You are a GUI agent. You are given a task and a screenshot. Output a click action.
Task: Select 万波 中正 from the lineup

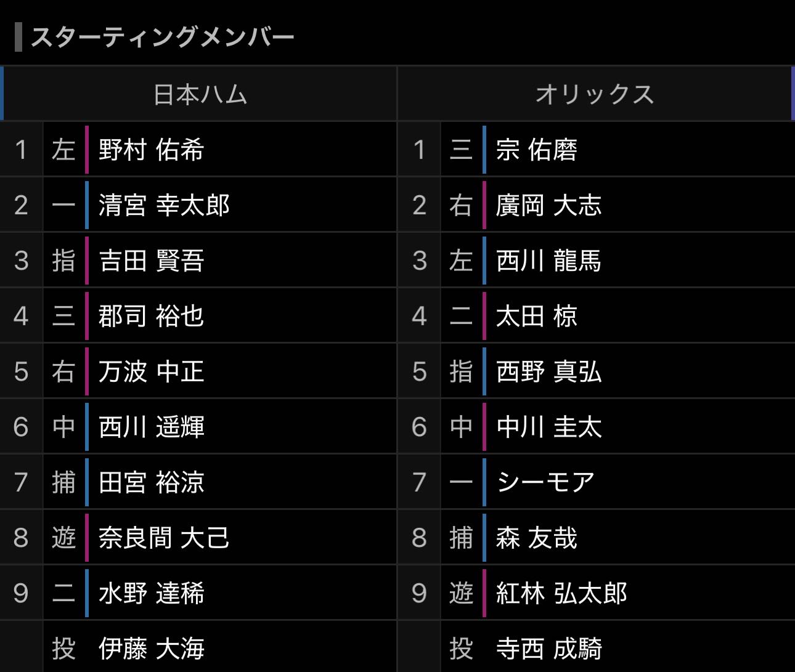pyautogui.click(x=151, y=371)
